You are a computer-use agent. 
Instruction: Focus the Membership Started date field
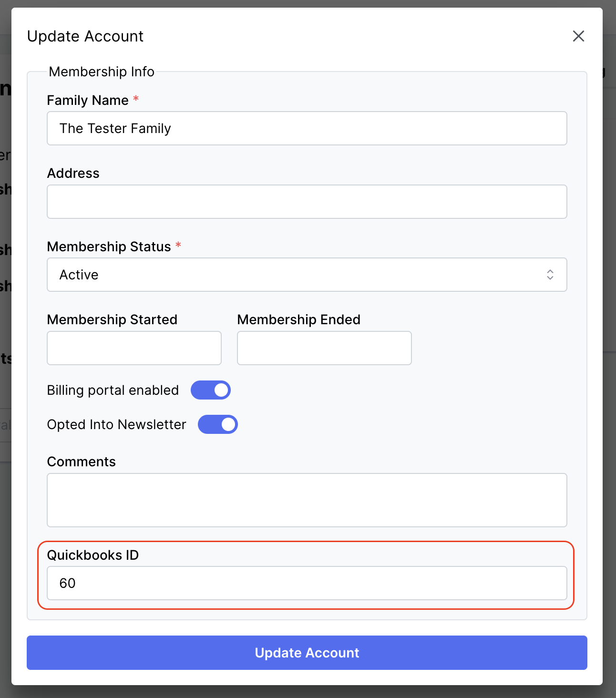point(133,348)
